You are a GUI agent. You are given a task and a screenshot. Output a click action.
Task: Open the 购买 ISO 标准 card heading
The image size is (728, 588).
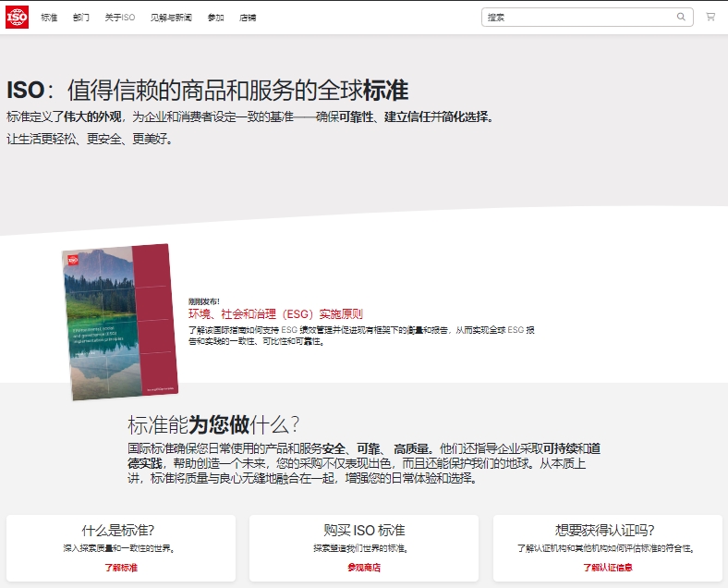pyautogui.click(x=365, y=530)
